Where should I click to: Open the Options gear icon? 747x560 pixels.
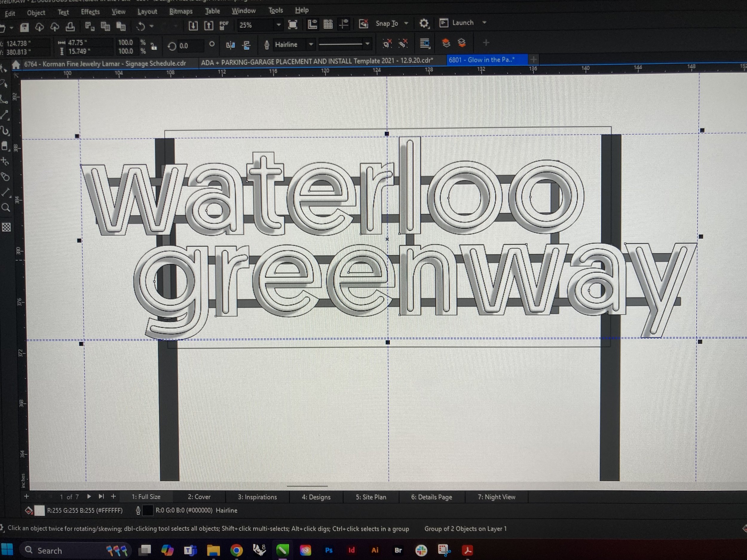click(424, 23)
